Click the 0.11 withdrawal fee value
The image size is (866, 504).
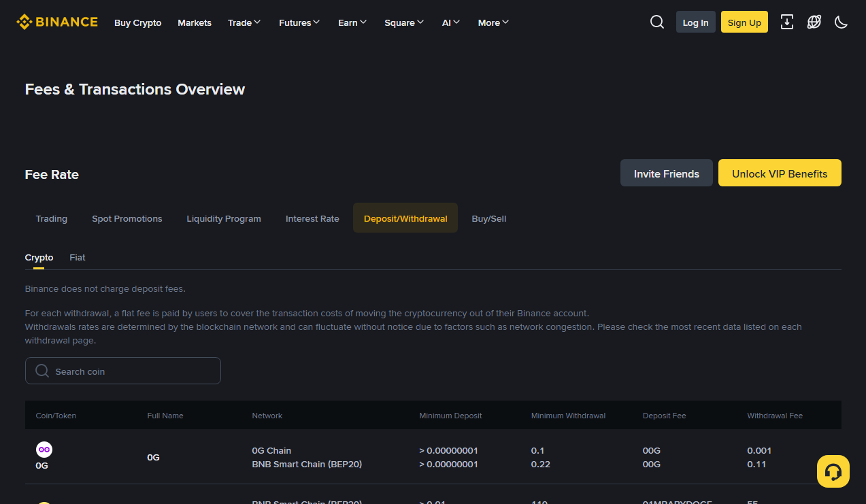coord(756,464)
